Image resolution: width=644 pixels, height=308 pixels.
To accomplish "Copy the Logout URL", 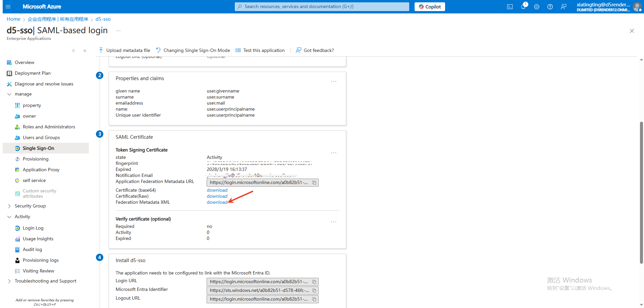I will (314, 299).
